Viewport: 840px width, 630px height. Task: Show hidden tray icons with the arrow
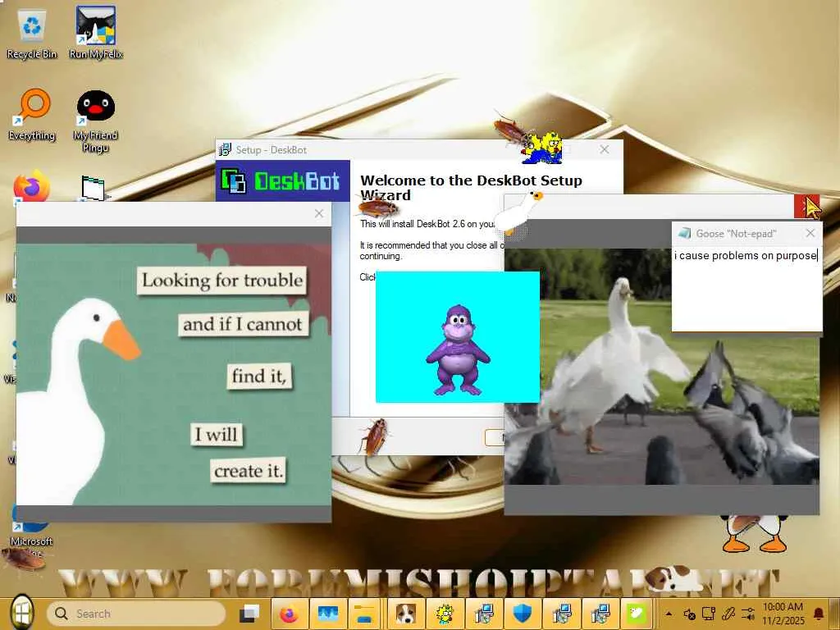click(669, 614)
